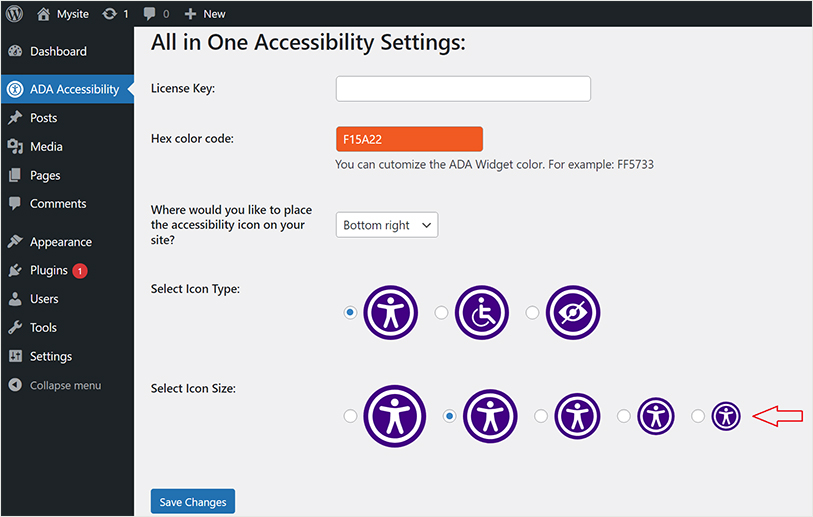Click the Appearance paintbrush icon

16,242
